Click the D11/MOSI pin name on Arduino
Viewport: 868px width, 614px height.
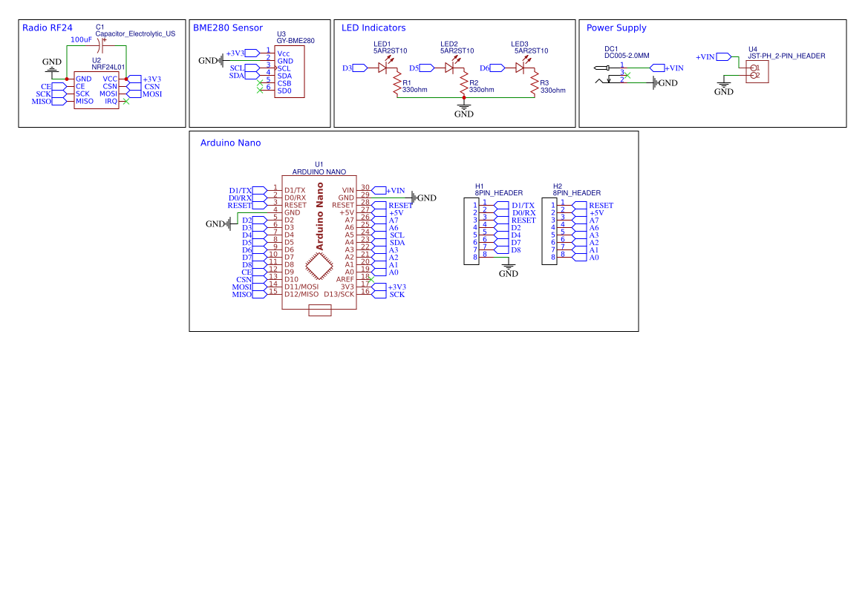click(301, 287)
